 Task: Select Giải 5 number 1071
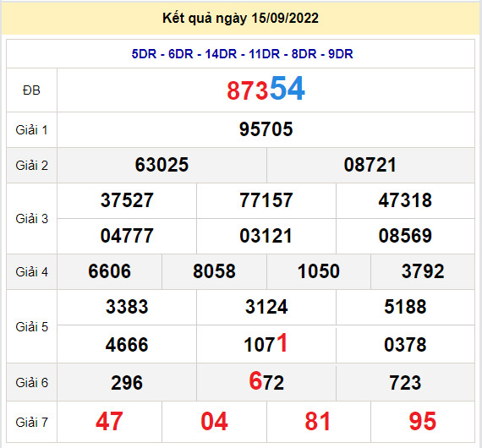(x=266, y=343)
